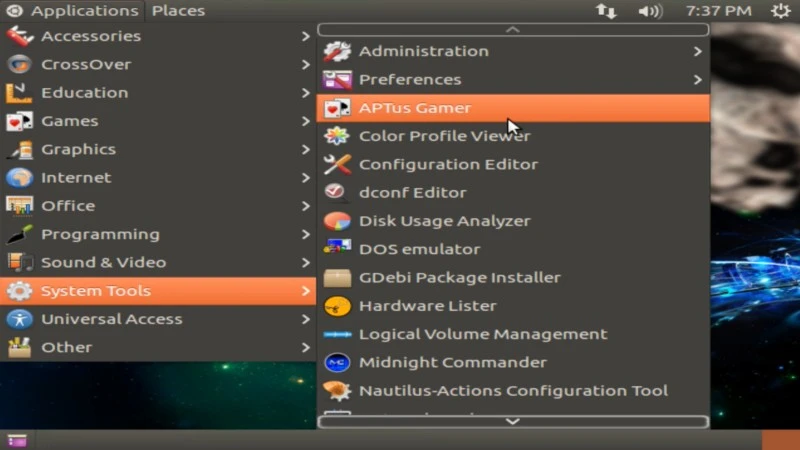Open the power session menu icon
Image resolution: width=800 pixels, height=450 pixels.
coord(780,11)
